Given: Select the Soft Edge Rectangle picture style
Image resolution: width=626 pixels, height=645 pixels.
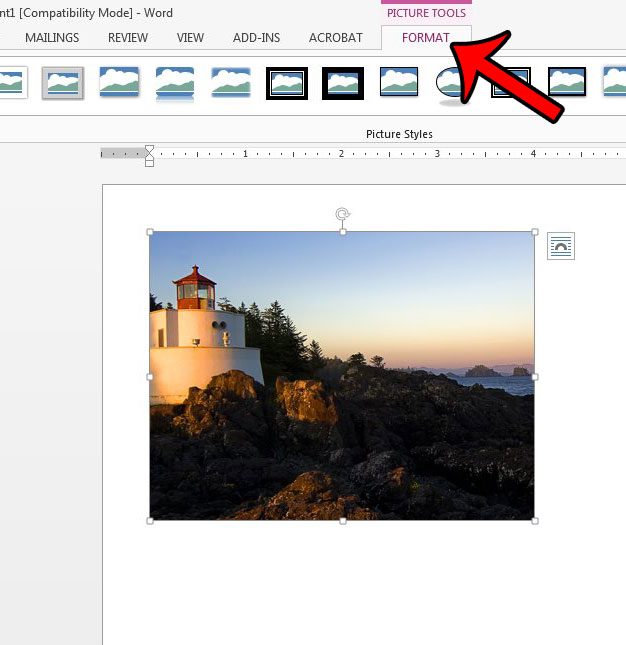Looking at the screenshot, I should tap(231, 83).
